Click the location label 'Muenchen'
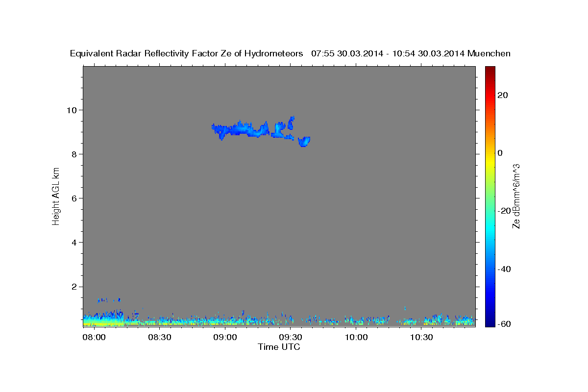Image resolution: width=588 pixels, height=392 pixels. (489, 54)
